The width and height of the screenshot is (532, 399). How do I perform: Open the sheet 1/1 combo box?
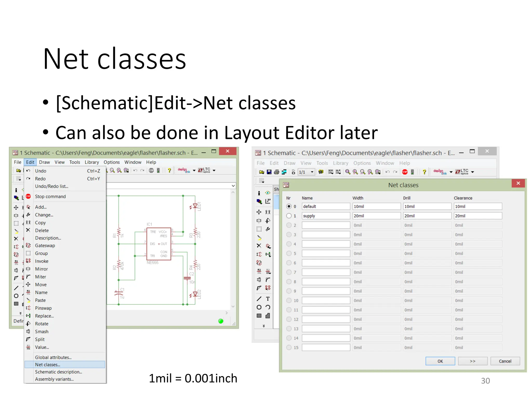pyautogui.click(x=307, y=172)
